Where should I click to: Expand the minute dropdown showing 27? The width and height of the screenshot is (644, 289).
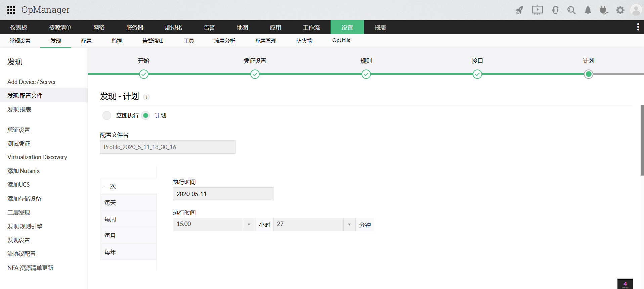point(349,225)
